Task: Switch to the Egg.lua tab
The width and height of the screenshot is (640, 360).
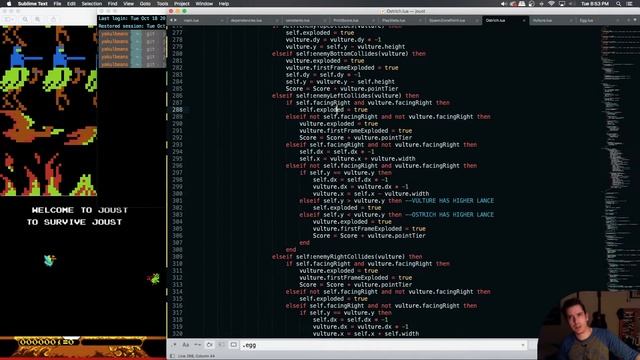Action: coord(587,20)
